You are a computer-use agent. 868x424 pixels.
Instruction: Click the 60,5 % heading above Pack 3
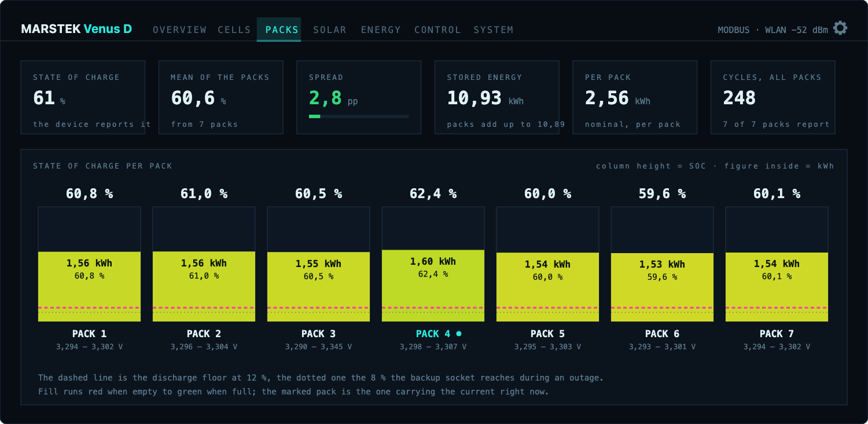pos(318,193)
